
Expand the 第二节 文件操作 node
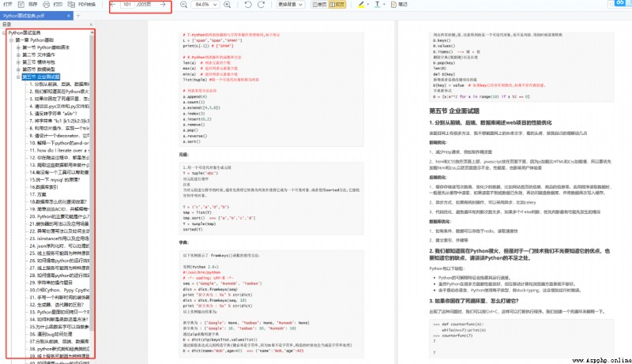pos(18,54)
